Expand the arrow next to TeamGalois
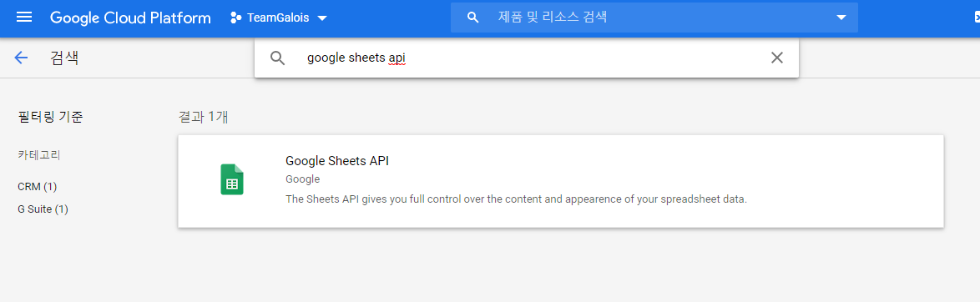The height and width of the screenshot is (302, 980). click(322, 18)
